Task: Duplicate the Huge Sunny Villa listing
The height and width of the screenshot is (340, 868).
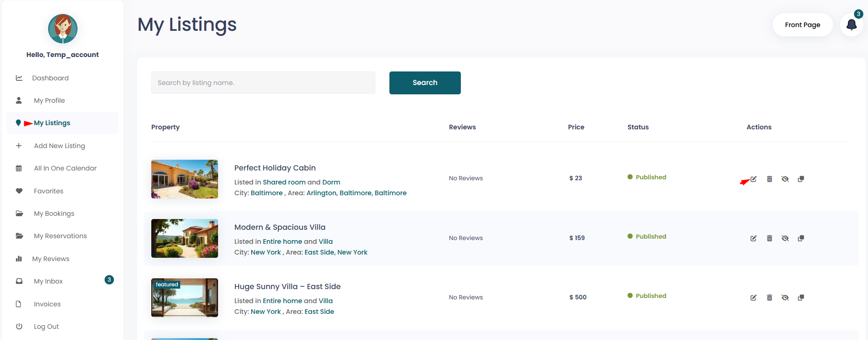Action: pyautogui.click(x=801, y=298)
